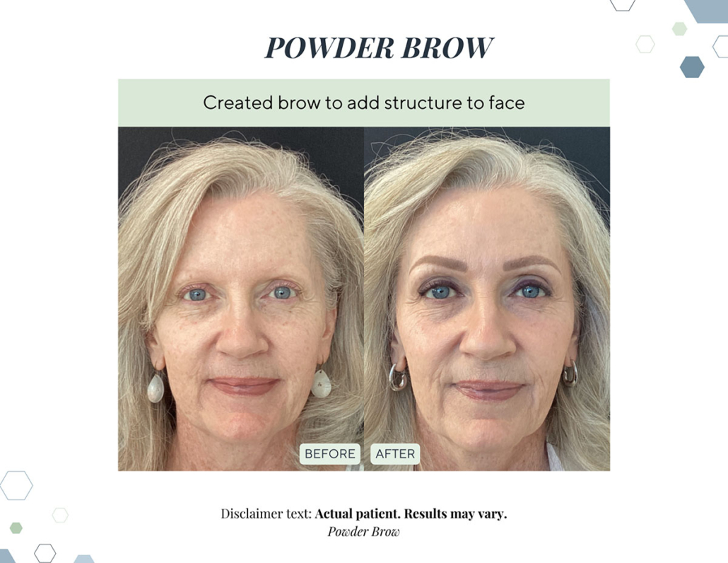
Task: Click the italic Powder Brow caption below disclaimer
Action: coord(363,531)
